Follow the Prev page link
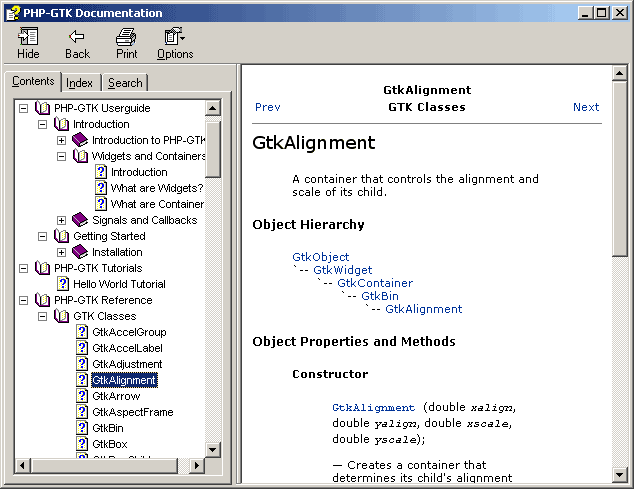634x489 pixels. click(267, 107)
